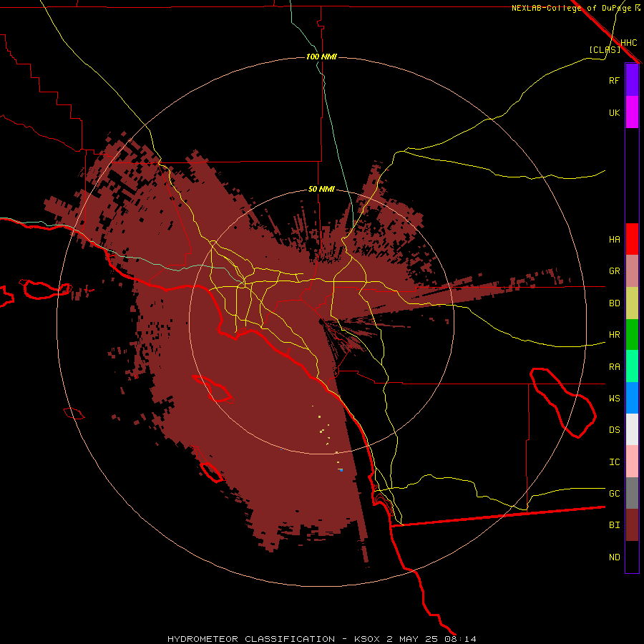
Task: Click the 2 MAY 25 date text
Action: pos(412,639)
